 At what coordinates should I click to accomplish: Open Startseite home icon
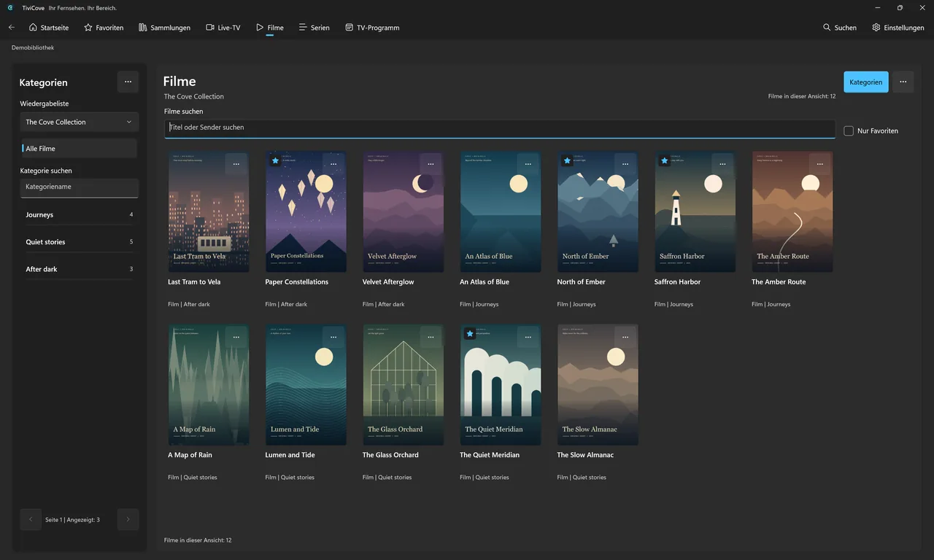coord(33,28)
